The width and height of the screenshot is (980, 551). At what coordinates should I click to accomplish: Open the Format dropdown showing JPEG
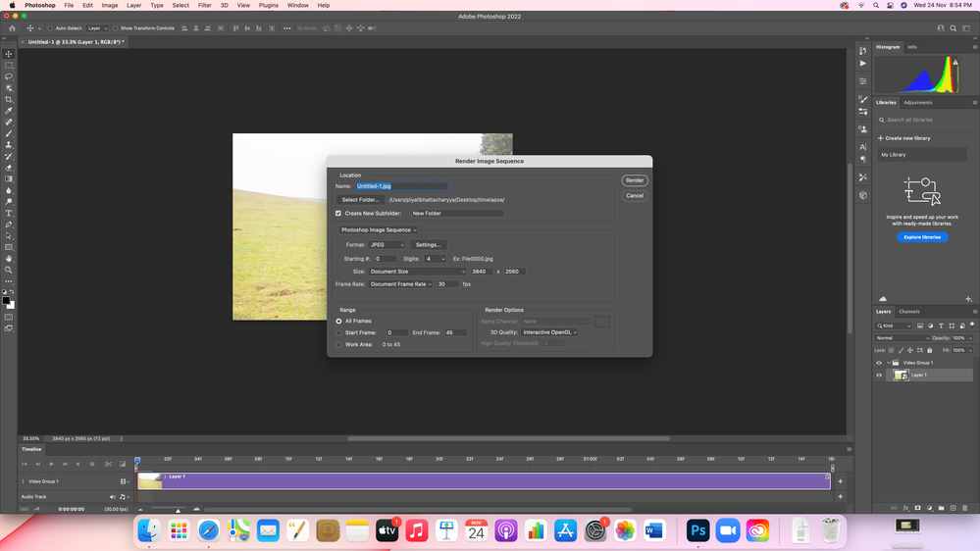(x=387, y=245)
